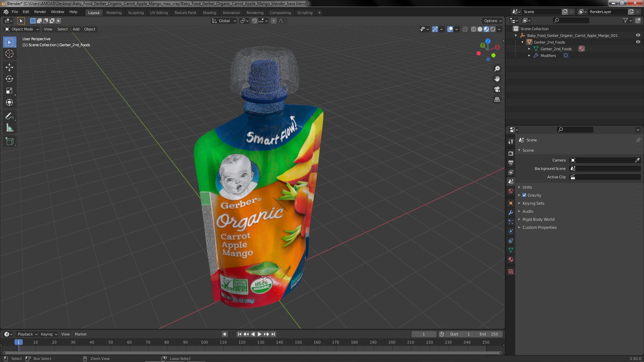Open the Object Data properties tab
644x362 pixels.
click(511, 250)
